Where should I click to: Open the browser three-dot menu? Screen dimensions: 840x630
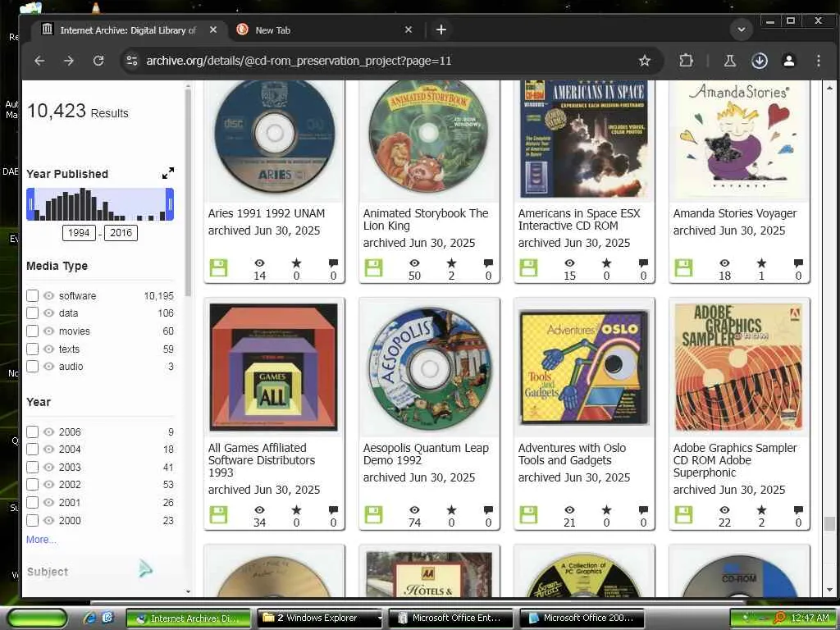tap(818, 61)
